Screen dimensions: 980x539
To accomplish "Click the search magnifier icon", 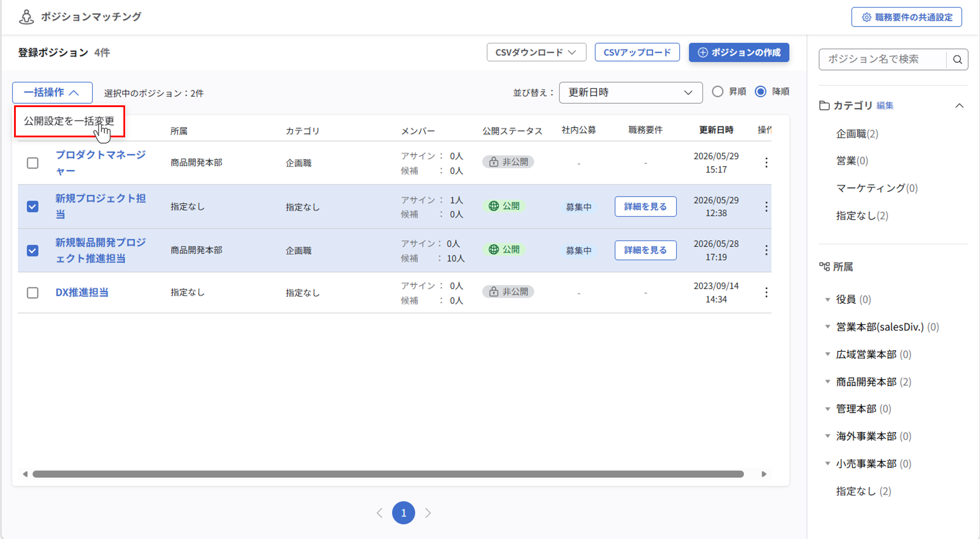I will pyautogui.click(x=957, y=59).
